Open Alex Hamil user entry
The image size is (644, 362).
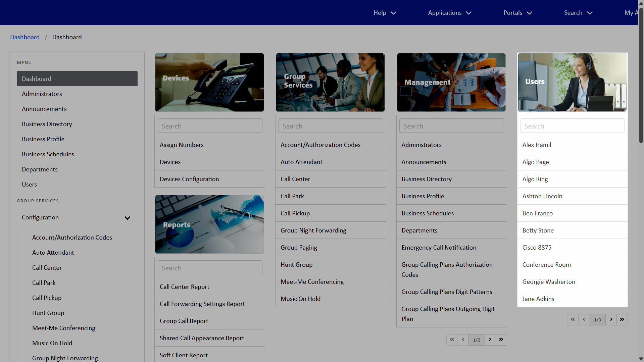tap(537, 145)
